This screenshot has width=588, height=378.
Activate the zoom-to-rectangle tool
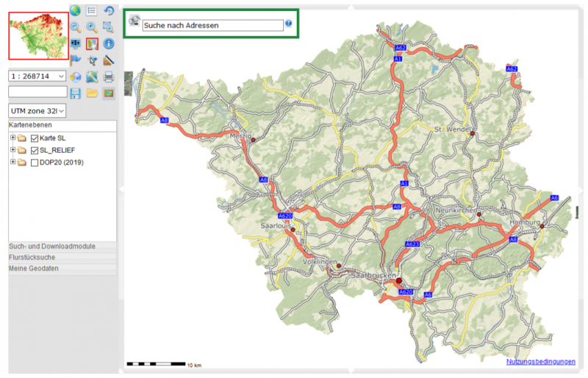[x=109, y=27]
